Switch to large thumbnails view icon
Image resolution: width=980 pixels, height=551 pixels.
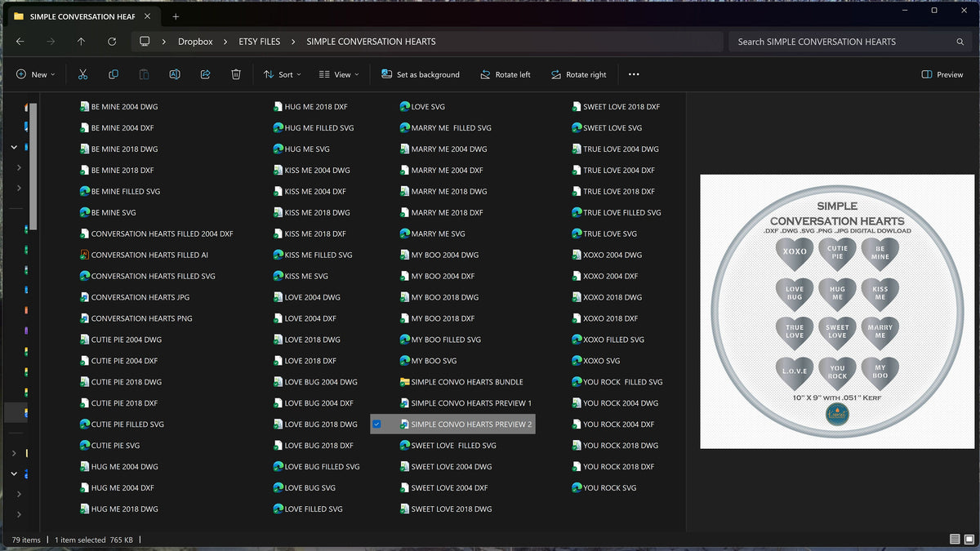pyautogui.click(x=969, y=540)
